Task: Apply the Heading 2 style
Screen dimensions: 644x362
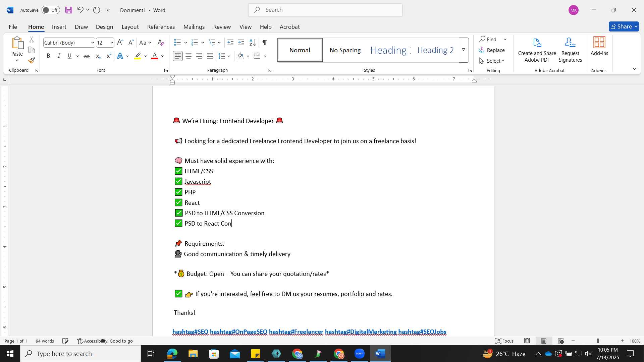Action: coord(435,50)
